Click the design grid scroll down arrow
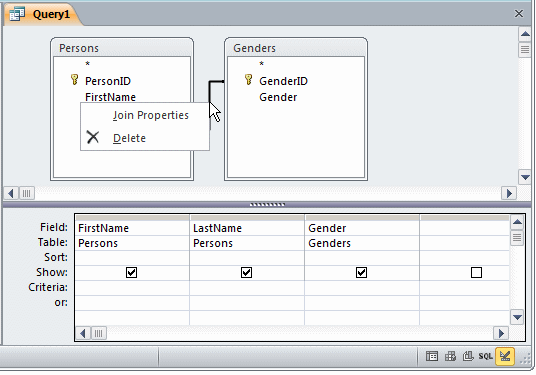The width and height of the screenshot is (536, 375). pos(517,317)
